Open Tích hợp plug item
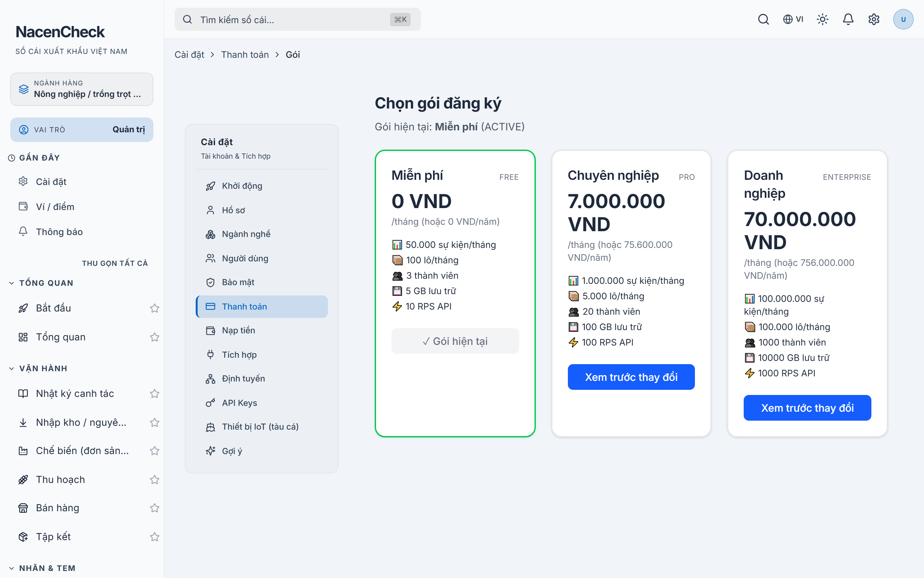This screenshot has width=924, height=578. (262, 355)
